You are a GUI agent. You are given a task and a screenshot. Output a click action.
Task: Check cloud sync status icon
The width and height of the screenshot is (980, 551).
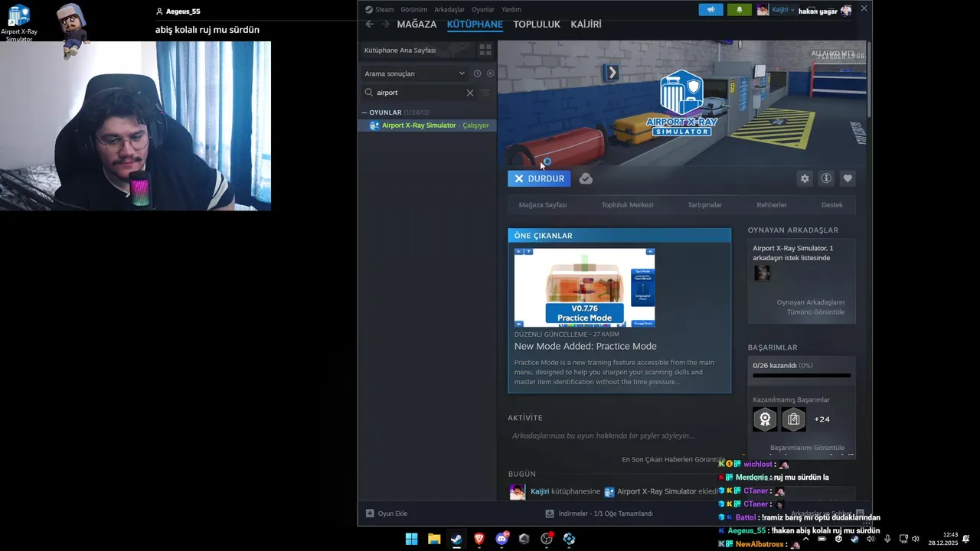(586, 178)
